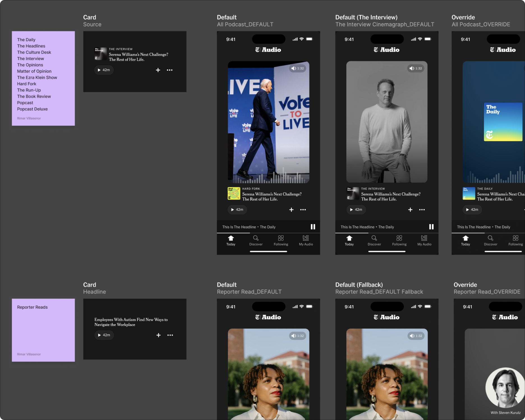Click playback progress bar on Interview Cinemagraph screen

pyautogui.click(x=387, y=233)
